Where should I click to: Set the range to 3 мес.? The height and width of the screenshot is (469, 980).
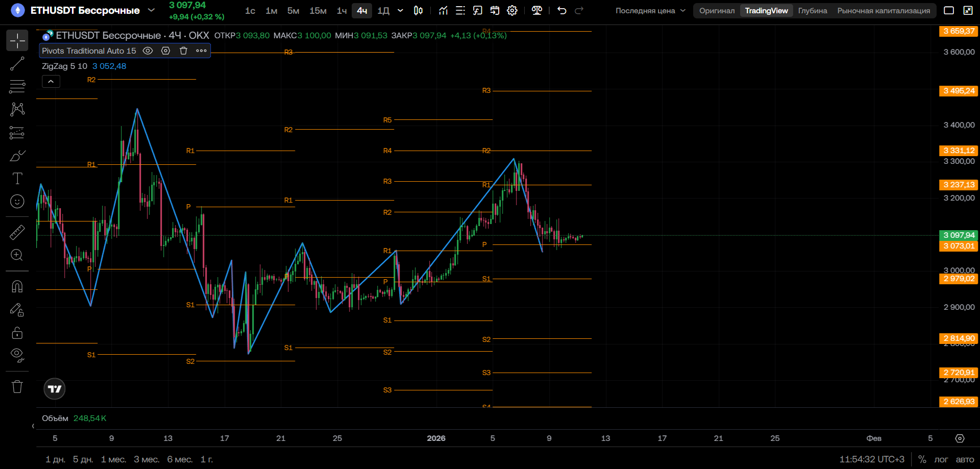tap(146, 459)
